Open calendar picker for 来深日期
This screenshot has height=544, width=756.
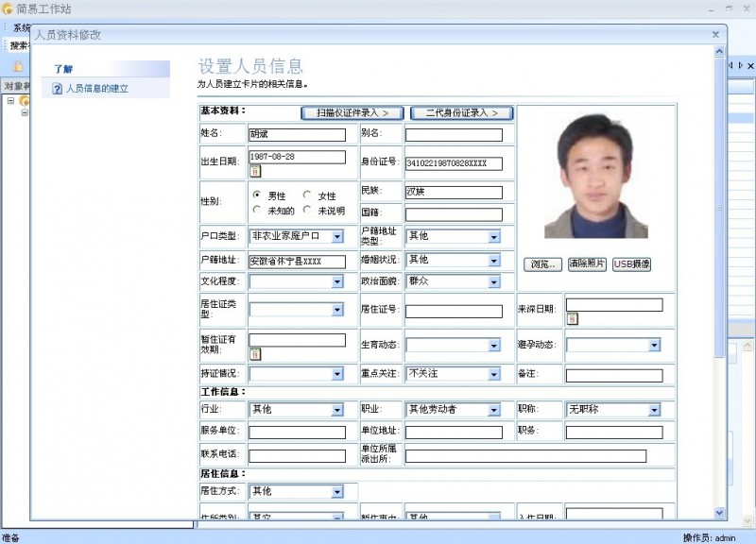573,318
